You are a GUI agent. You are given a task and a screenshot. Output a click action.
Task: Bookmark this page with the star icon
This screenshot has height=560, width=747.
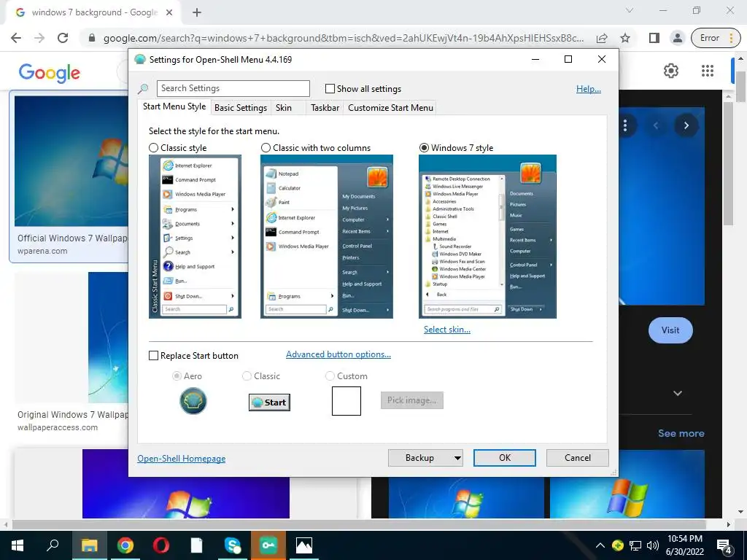pyautogui.click(x=625, y=38)
